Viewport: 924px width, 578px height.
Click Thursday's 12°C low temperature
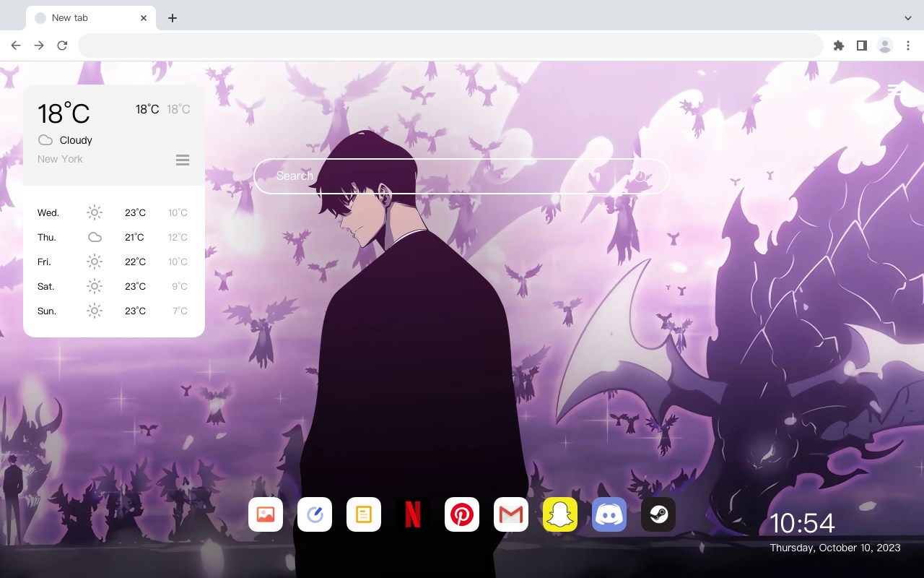click(178, 237)
